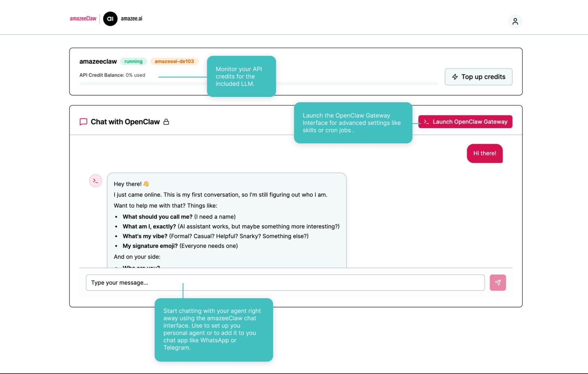Click the running status badge

coord(133,61)
